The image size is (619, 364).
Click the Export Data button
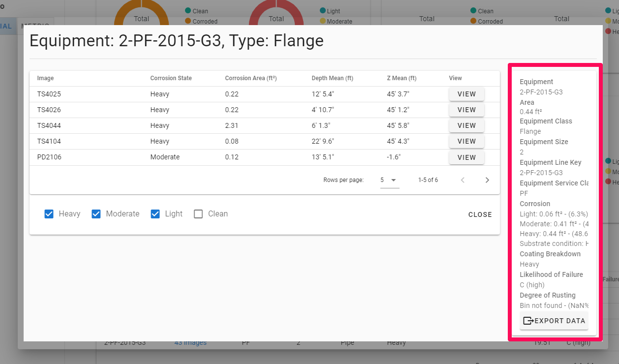tap(554, 321)
